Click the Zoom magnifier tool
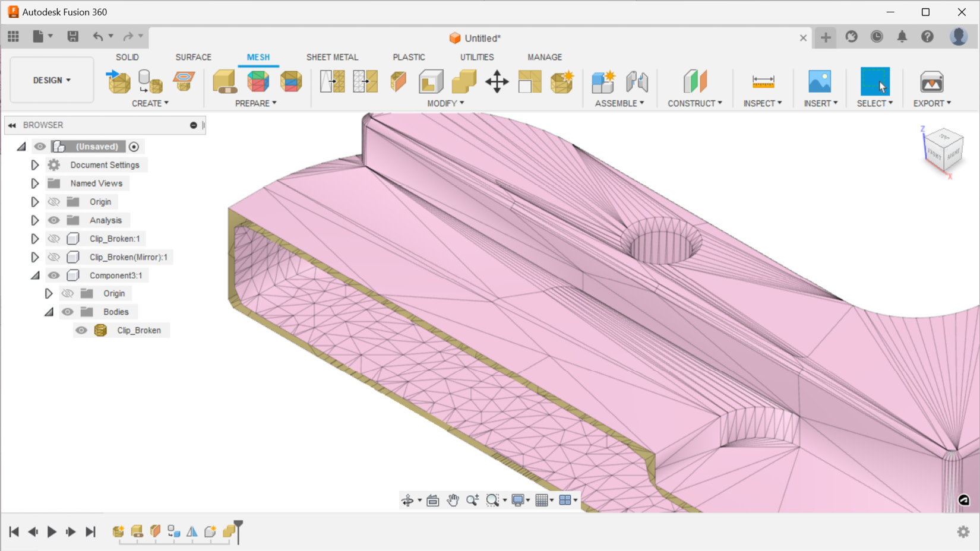980x551 pixels. pyautogui.click(x=472, y=501)
